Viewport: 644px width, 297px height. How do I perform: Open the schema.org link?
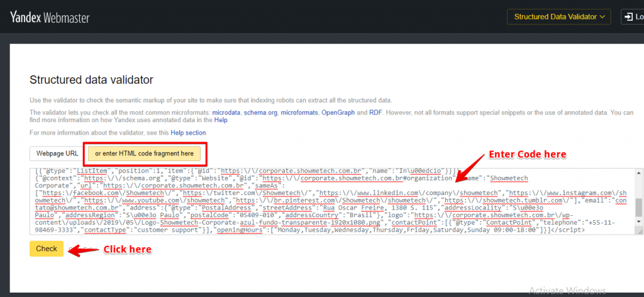click(260, 113)
